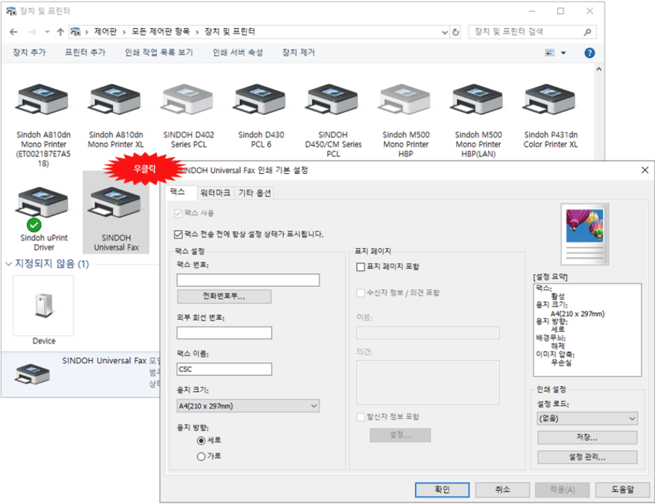Change the view layout icon

[x=550, y=53]
